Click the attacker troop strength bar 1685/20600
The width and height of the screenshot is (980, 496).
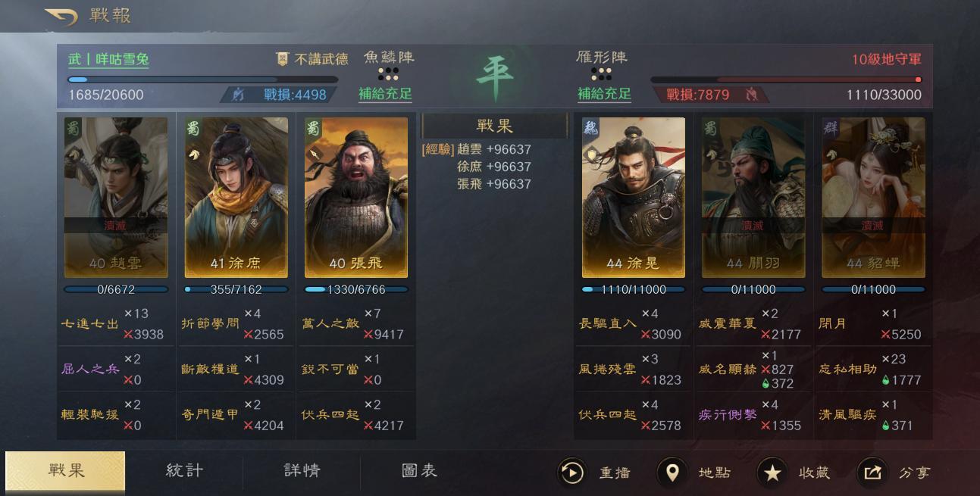click(202, 79)
